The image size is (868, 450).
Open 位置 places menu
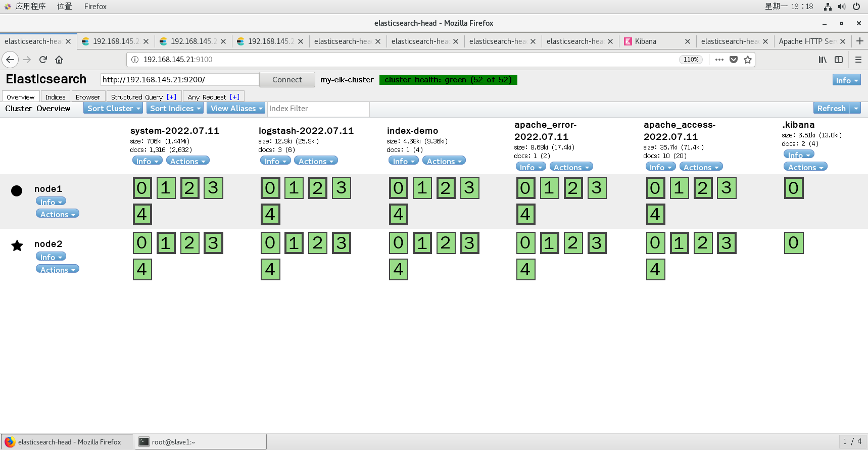(64, 7)
